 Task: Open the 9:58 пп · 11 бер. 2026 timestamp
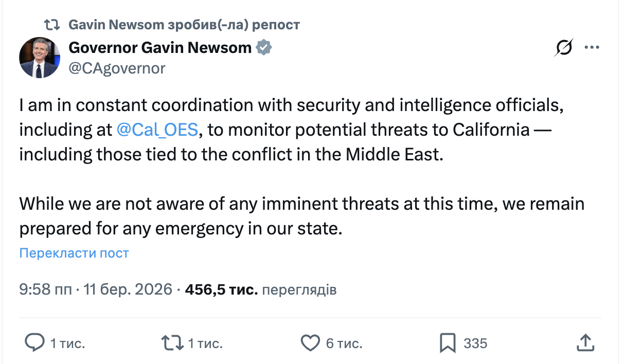point(96,290)
